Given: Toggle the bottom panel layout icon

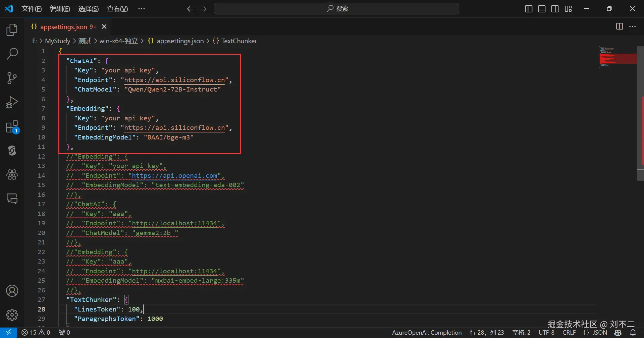Looking at the screenshot, I should point(542,9).
